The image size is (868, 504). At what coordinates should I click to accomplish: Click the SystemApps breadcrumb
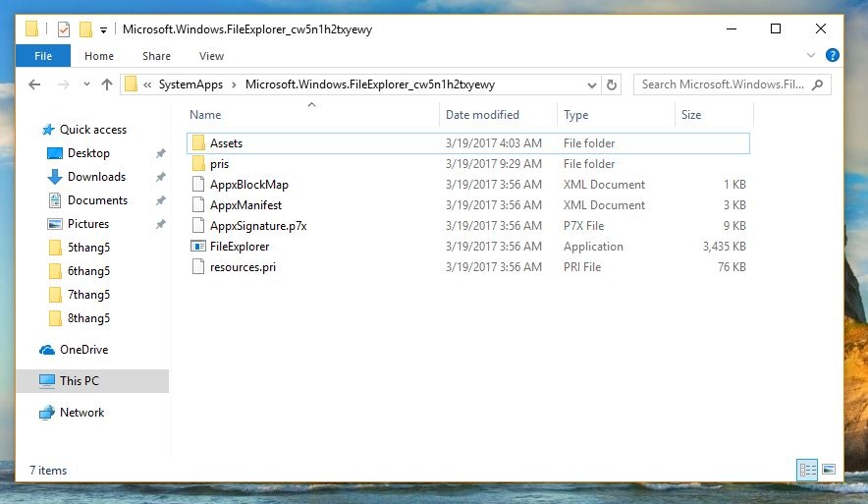tap(190, 84)
